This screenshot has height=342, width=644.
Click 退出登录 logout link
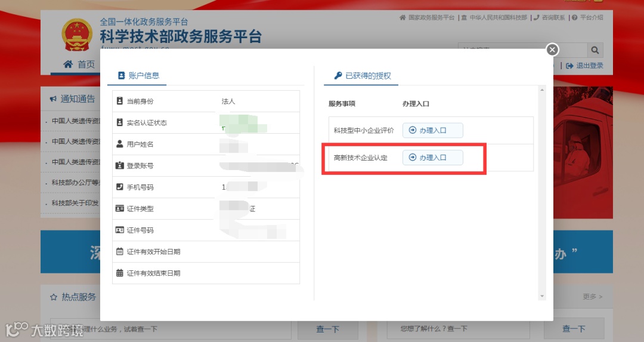(x=584, y=66)
